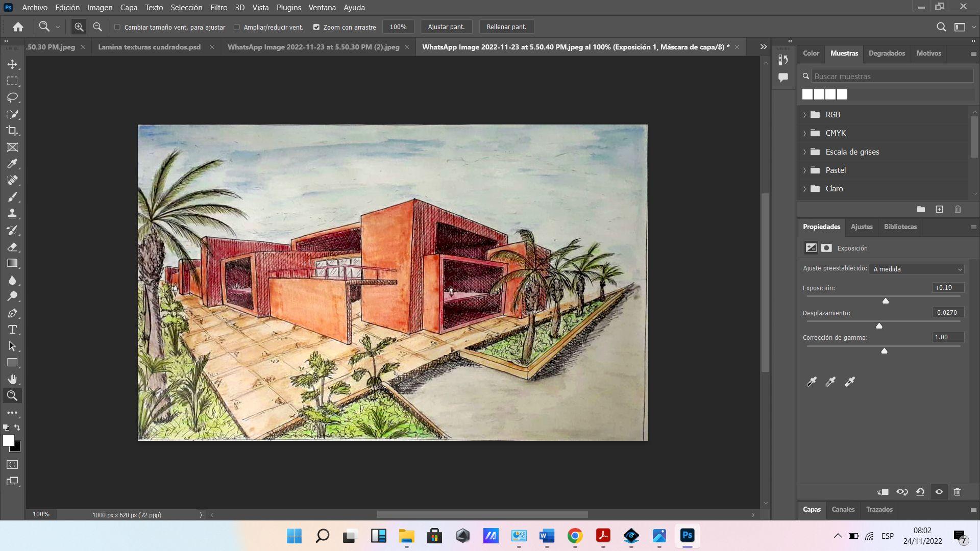This screenshot has height=551, width=980.
Task: Enable Cambiar tamaño vent. para ajustar checkbox
Action: pyautogui.click(x=117, y=27)
